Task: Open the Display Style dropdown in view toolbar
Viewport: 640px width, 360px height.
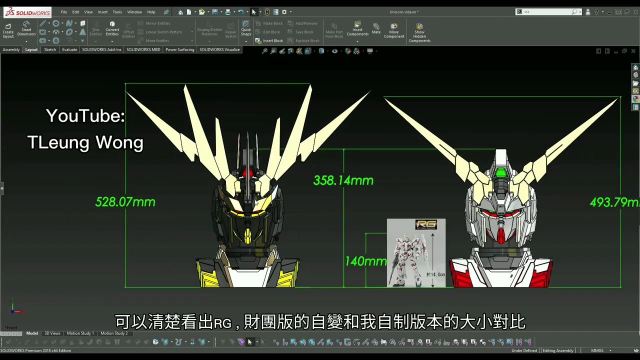Action: (327, 51)
